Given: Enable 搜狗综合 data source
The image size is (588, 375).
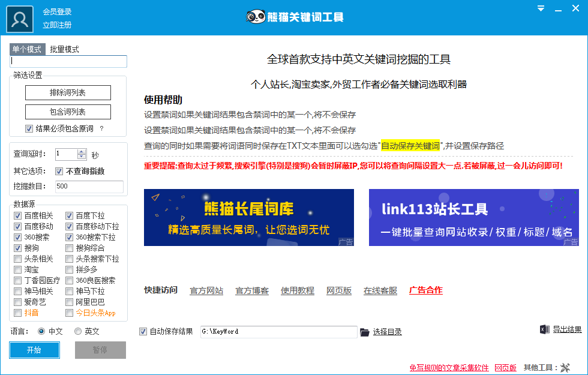Looking at the screenshot, I should tap(69, 248).
